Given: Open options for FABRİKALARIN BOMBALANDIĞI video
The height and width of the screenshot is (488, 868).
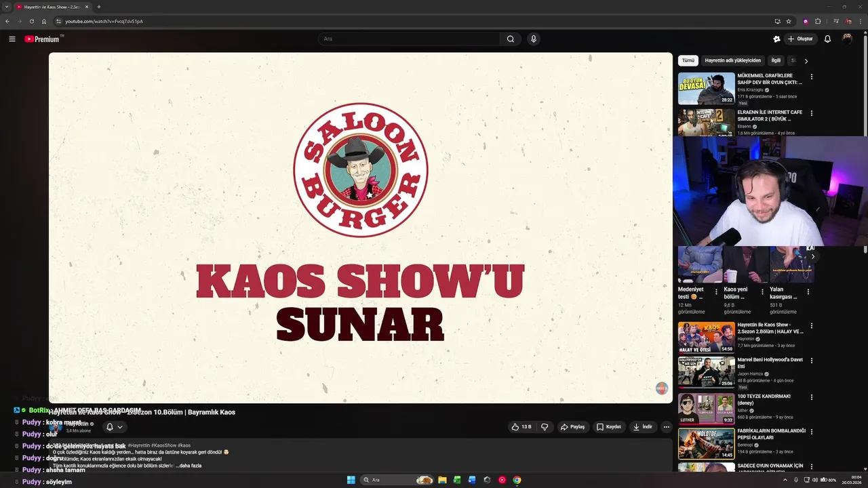Looking at the screenshot, I should [x=811, y=431].
